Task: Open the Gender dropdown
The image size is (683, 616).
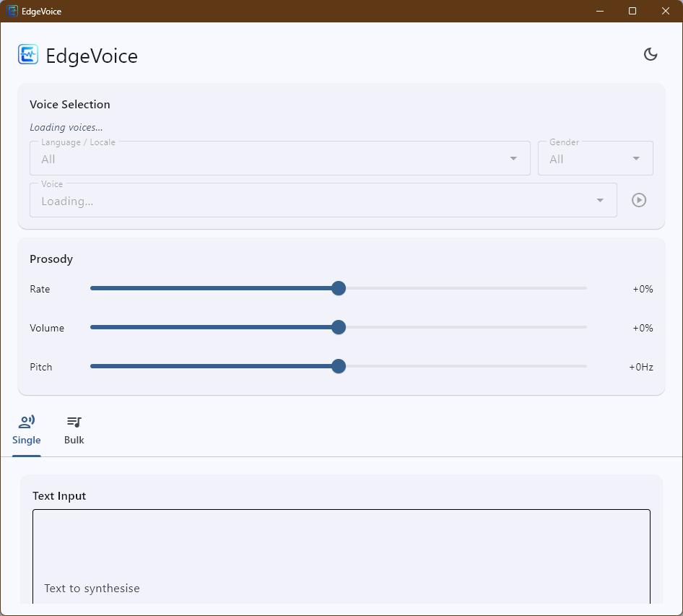Action: tap(596, 158)
